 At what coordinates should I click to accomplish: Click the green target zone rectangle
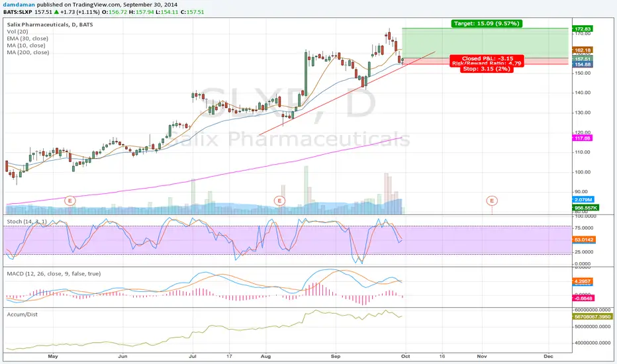click(x=485, y=43)
